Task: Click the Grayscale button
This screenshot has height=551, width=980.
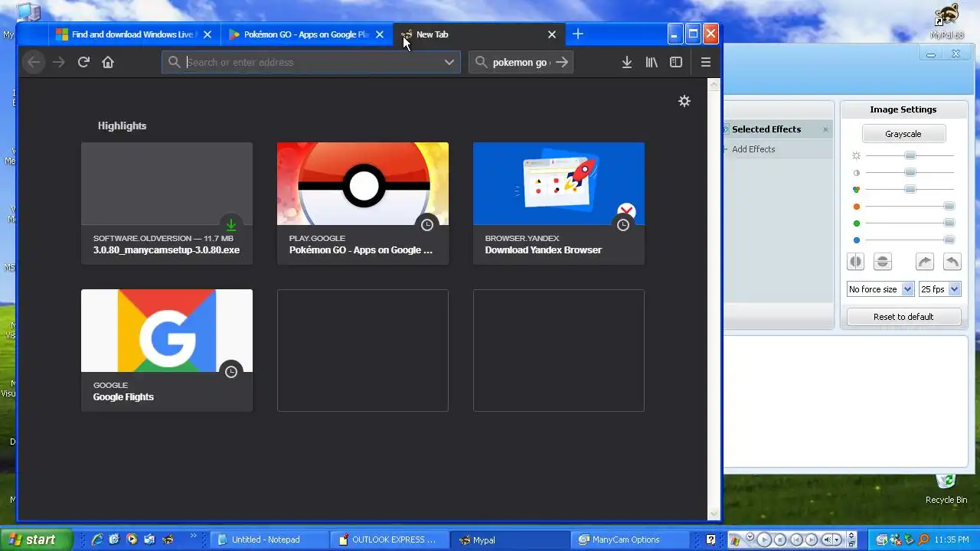Action: [903, 134]
